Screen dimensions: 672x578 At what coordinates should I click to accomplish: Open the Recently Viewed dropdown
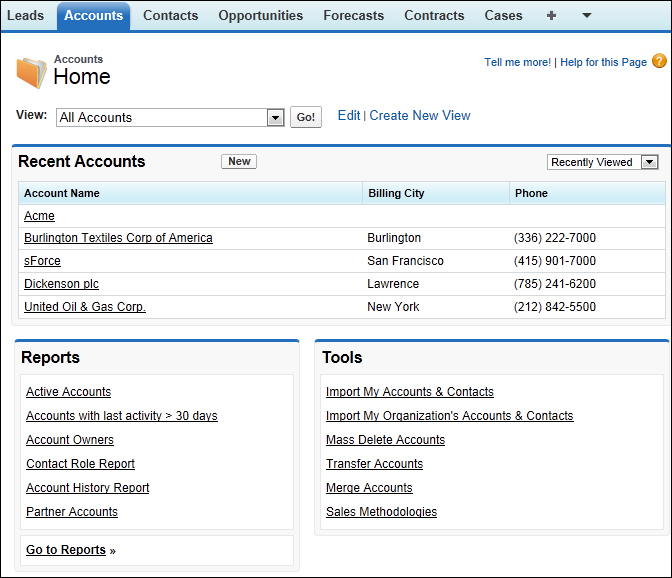pos(649,162)
